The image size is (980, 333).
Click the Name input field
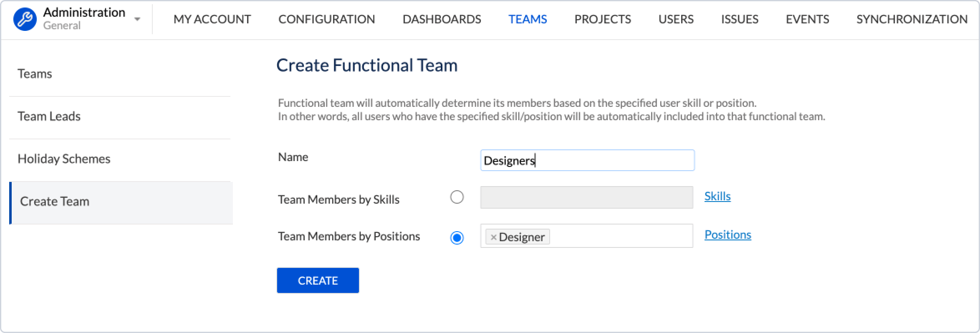point(587,160)
